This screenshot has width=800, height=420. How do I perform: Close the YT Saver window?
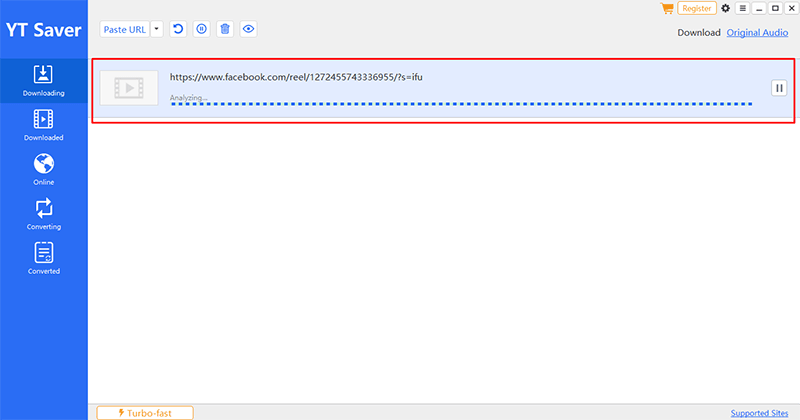coord(791,8)
